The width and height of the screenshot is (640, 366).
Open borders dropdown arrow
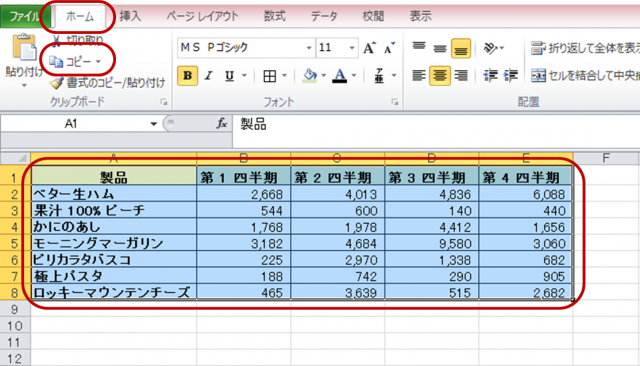point(284,76)
